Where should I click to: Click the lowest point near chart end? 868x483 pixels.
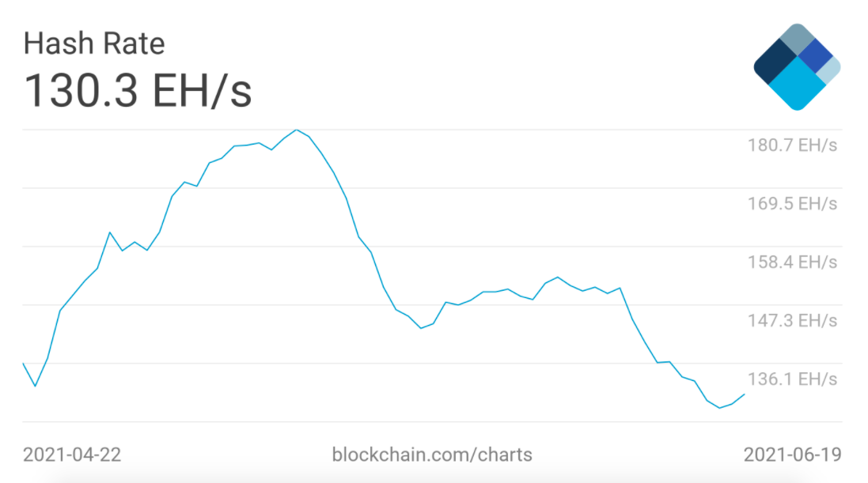pyautogui.click(x=720, y=408)
